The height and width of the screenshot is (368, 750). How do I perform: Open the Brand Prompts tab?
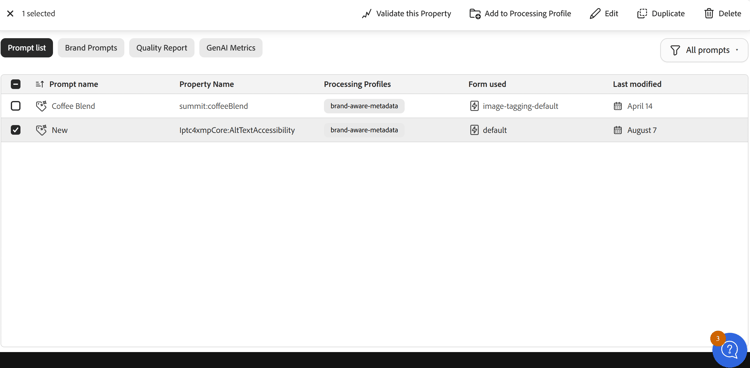point(91,48)
